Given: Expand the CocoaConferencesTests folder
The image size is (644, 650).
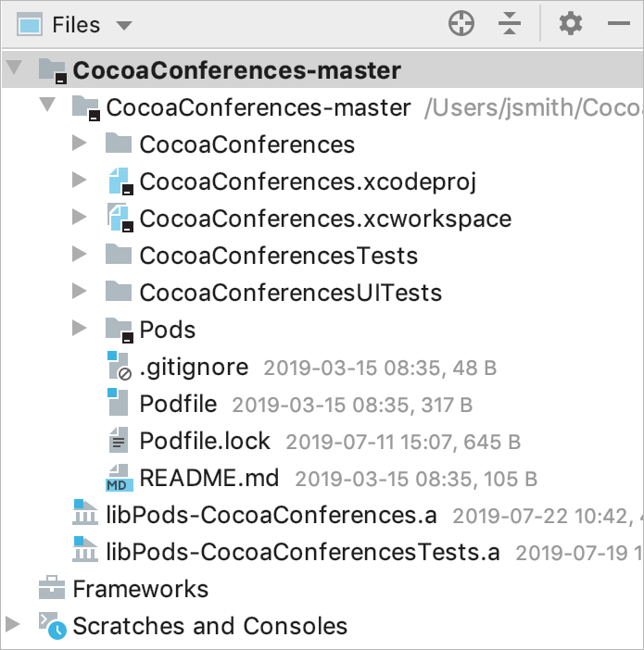Looking at the screenshot, I should 79,256.
